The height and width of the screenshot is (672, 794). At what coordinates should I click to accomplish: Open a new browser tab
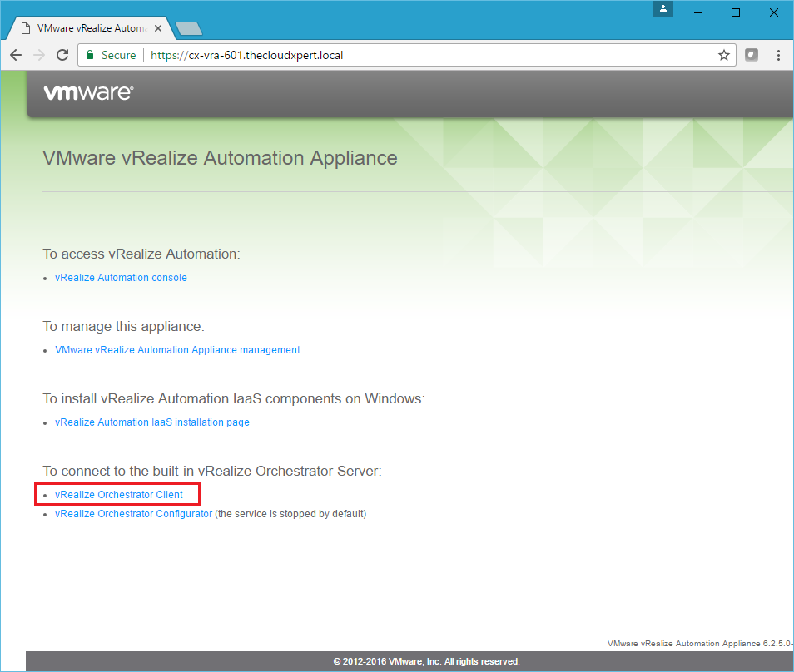tap(190, 28)
